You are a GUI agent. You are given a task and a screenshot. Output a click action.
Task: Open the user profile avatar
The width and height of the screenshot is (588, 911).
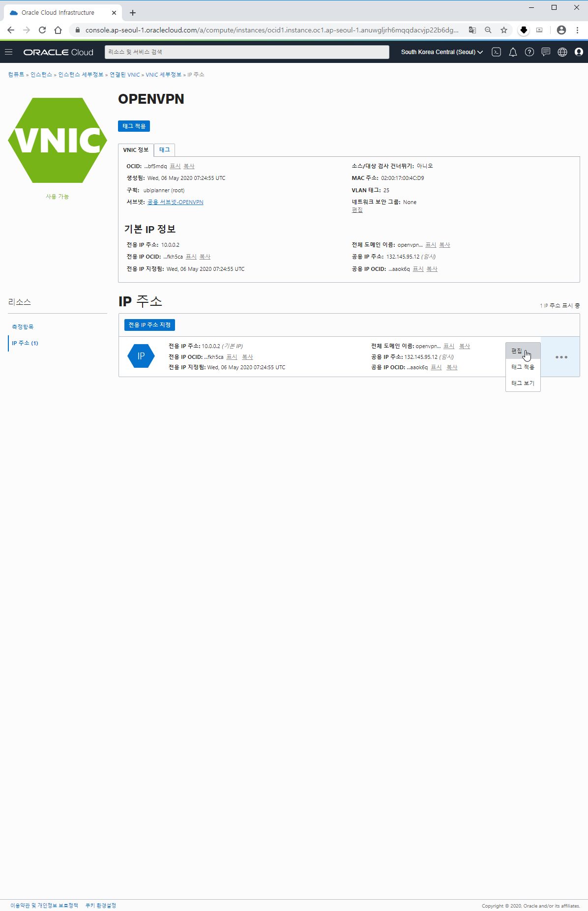click(x=579, y=52)
